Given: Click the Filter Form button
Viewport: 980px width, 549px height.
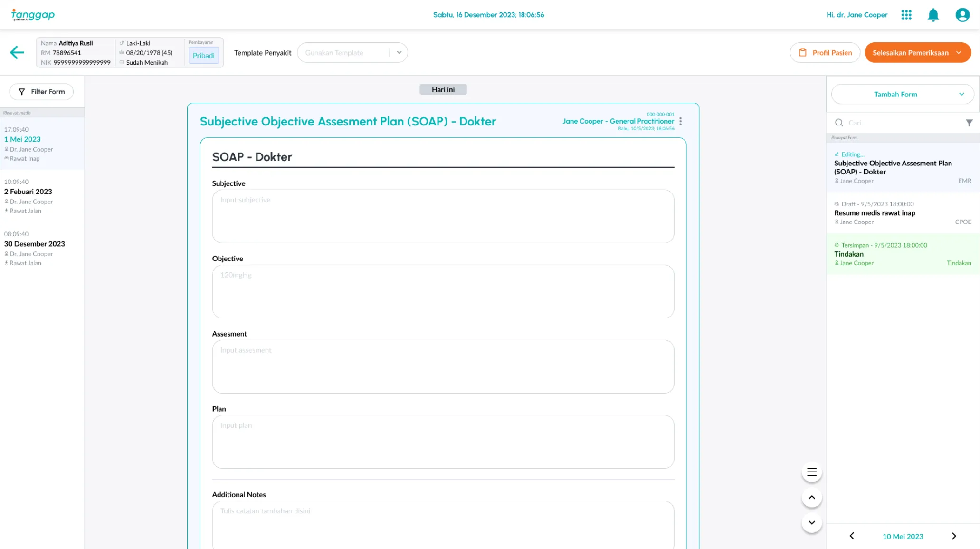Looking at the screenshot, I should click(41, 92).
